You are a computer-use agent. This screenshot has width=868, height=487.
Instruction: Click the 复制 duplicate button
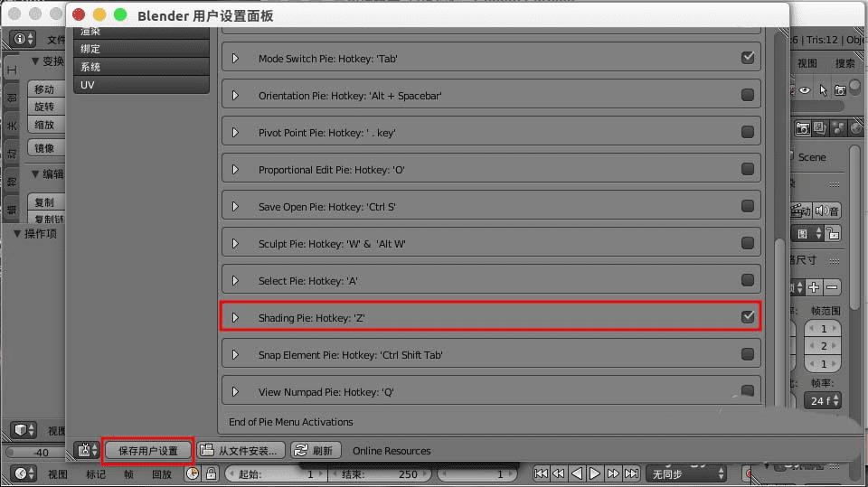(46, 201)
